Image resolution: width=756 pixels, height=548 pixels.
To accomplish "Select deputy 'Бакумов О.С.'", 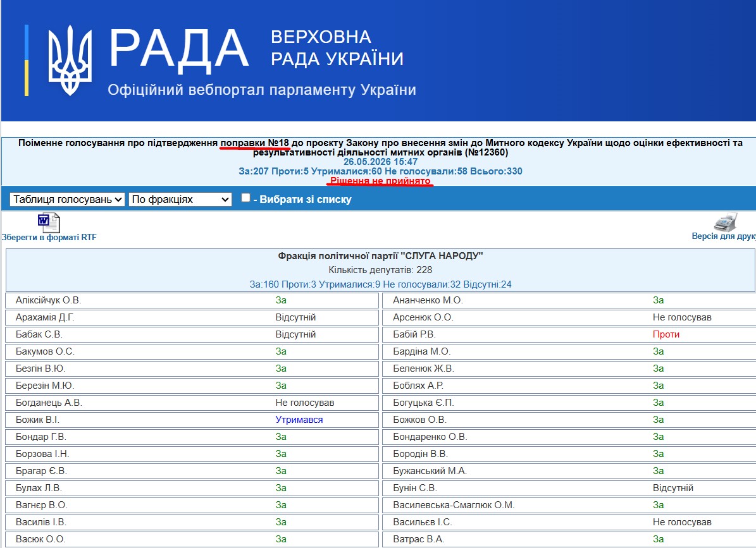I will (x=45, y=351).
